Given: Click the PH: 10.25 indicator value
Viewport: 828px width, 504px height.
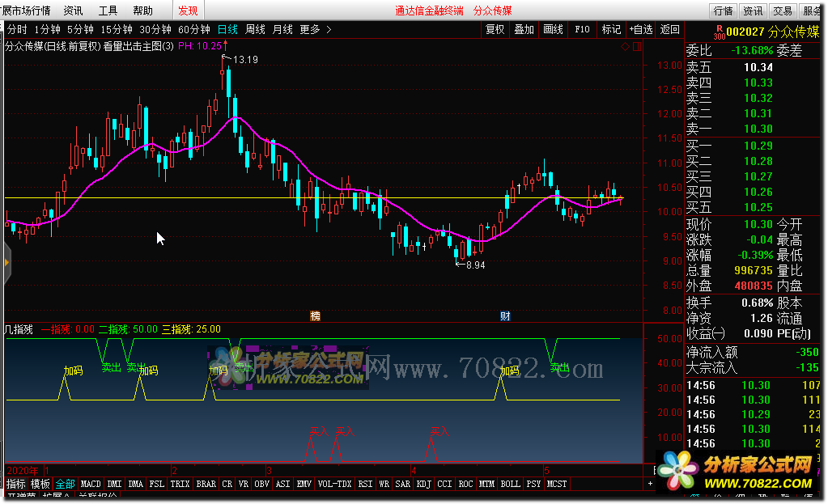Looking at the screenshot, I should click(x=200, y=46).
